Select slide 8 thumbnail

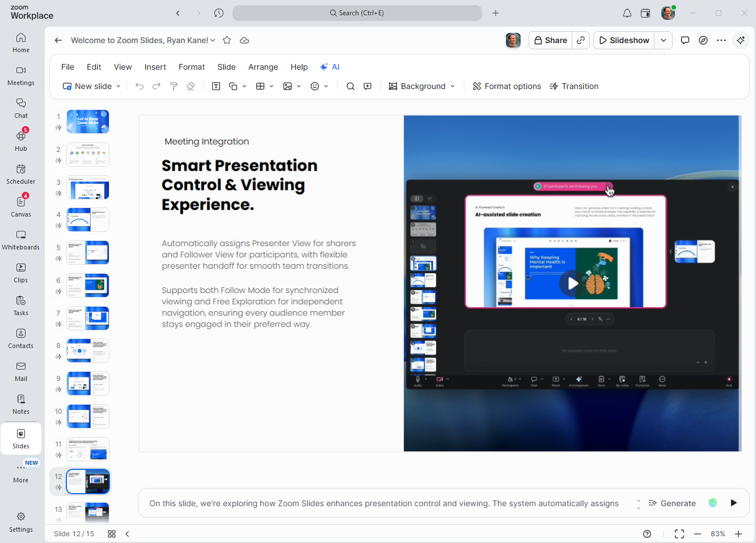pyautogui.click(x=88, y=350)
